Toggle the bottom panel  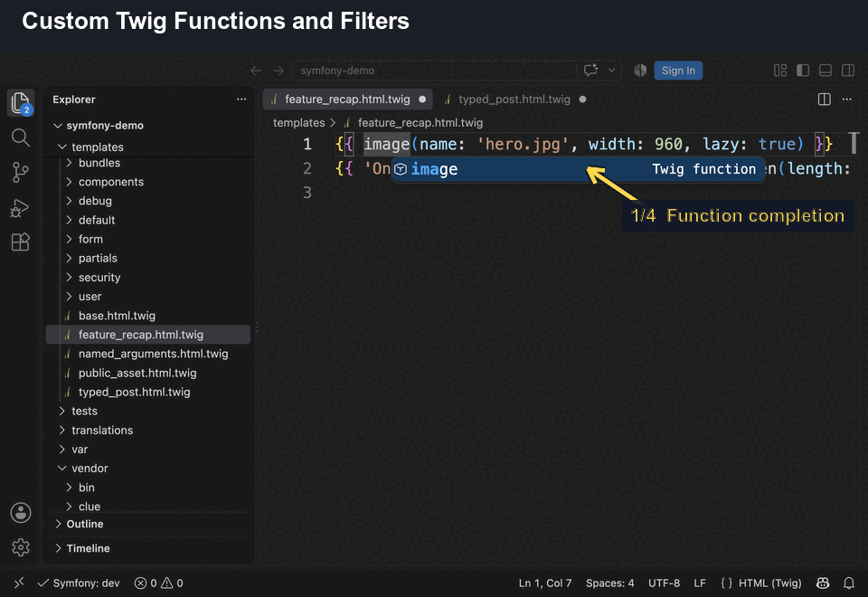826,71
